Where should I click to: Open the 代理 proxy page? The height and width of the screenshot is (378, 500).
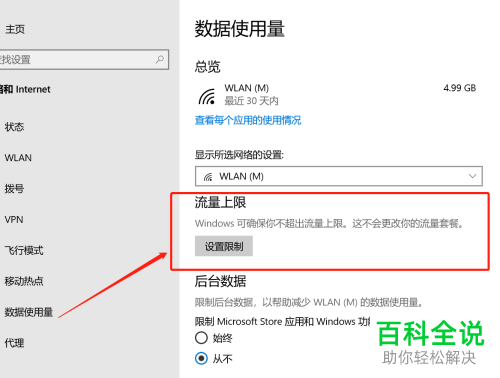(14, 343)
